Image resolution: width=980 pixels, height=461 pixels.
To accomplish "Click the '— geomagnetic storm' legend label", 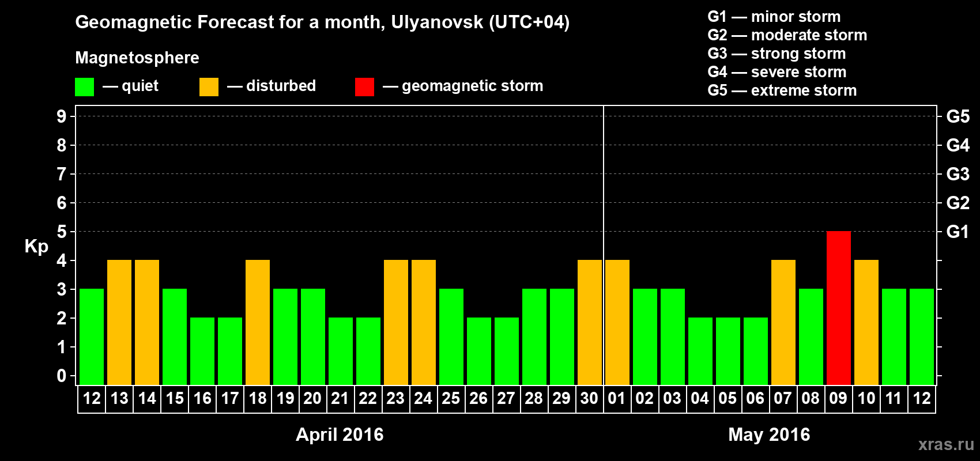I will point(463,86).
